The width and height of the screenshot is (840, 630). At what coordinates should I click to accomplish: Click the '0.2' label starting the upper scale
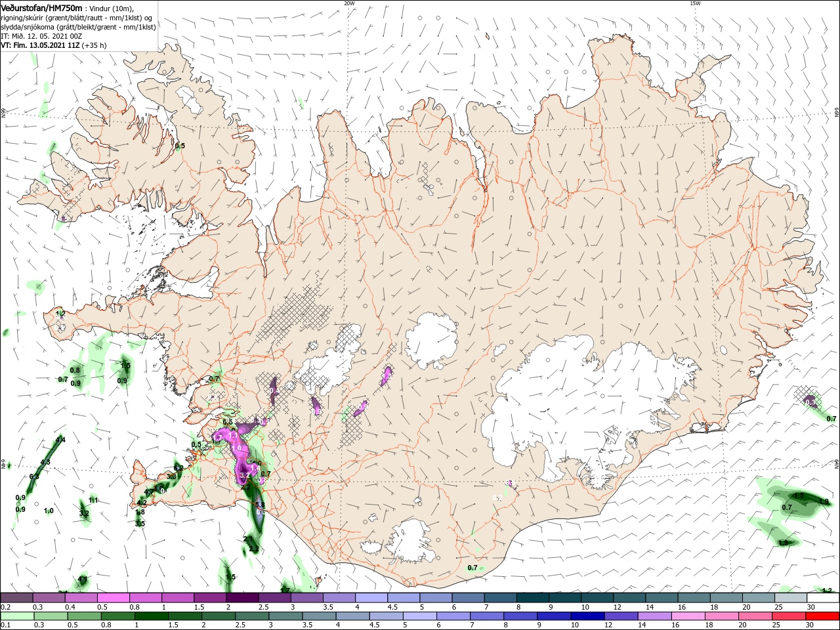(5, 608)
